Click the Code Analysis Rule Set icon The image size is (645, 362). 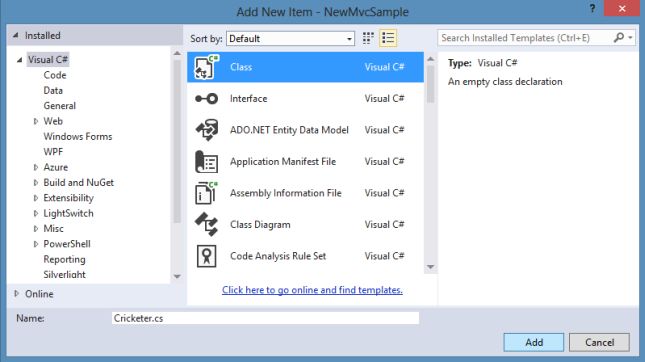[x=206, y=256]
